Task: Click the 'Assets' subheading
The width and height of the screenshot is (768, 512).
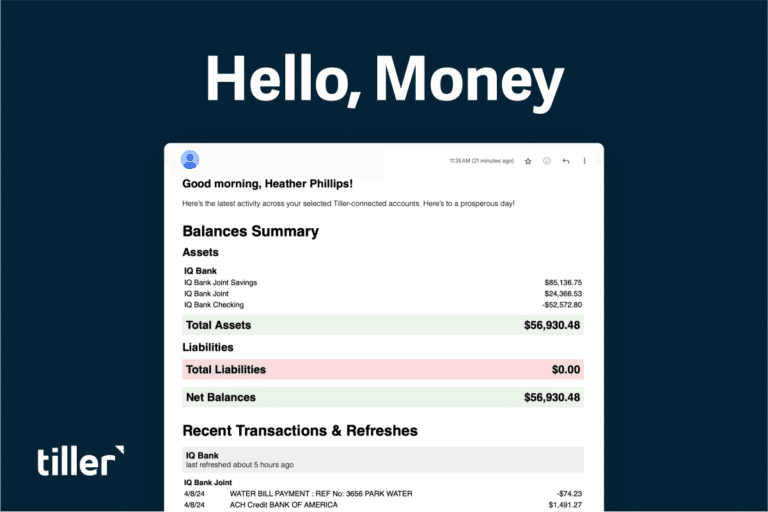Action: [200, 252]
